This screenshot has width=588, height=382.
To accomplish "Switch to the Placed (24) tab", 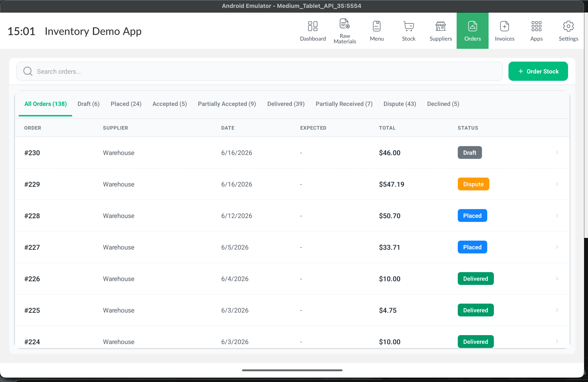I will pyautogui.click(x=126, y=104).
